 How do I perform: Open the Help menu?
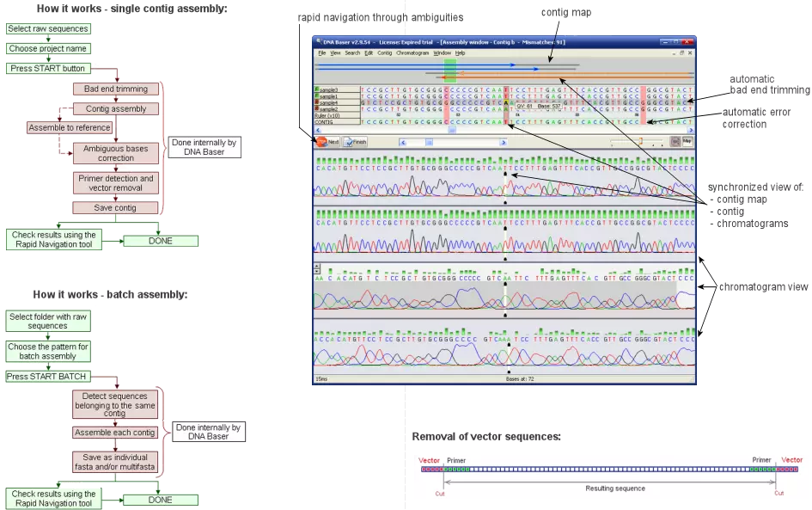pos(460,52)
